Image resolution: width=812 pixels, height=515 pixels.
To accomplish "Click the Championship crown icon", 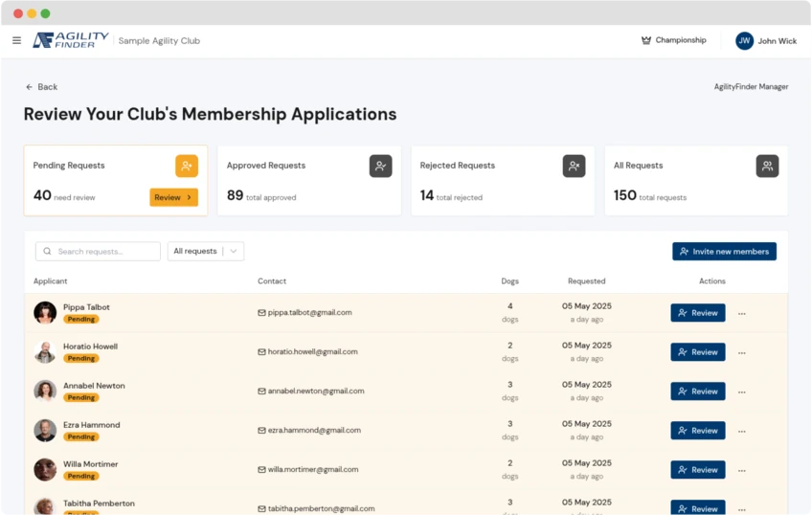I will (x=646, y=40).
